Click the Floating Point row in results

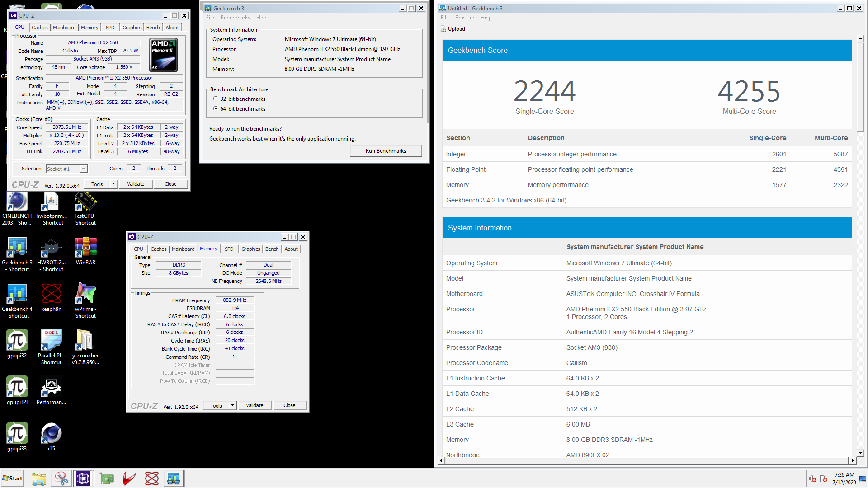coord(647,169)
